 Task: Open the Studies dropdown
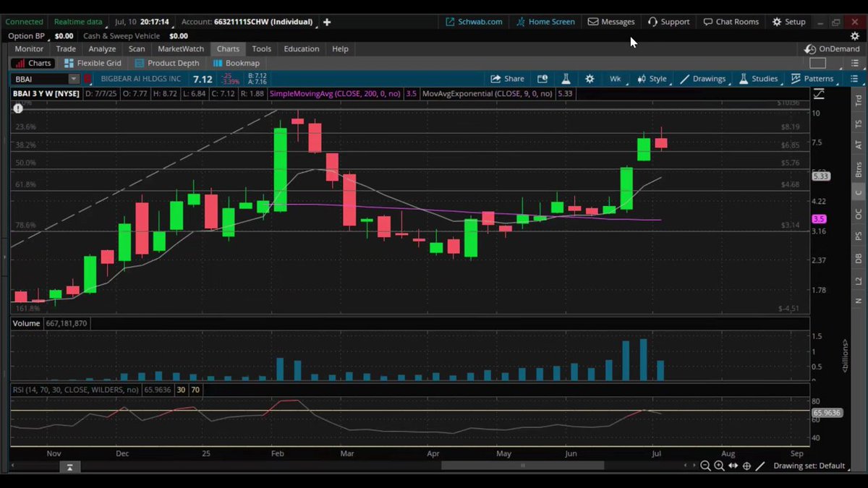pyautogui.click(x=758, y=79)
